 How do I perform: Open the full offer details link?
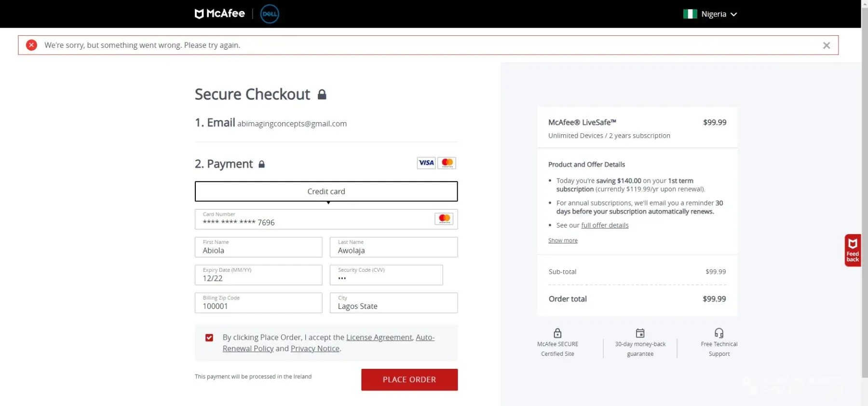[604, 225]
